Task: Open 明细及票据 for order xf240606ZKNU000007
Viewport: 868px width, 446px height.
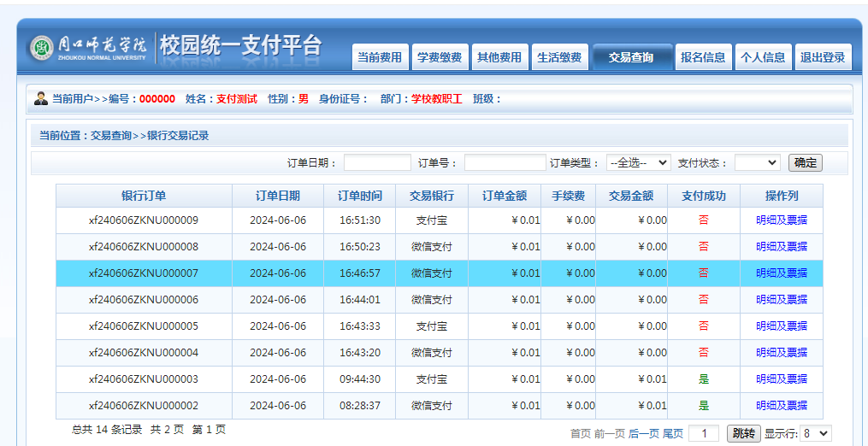Action: [782, 273]
